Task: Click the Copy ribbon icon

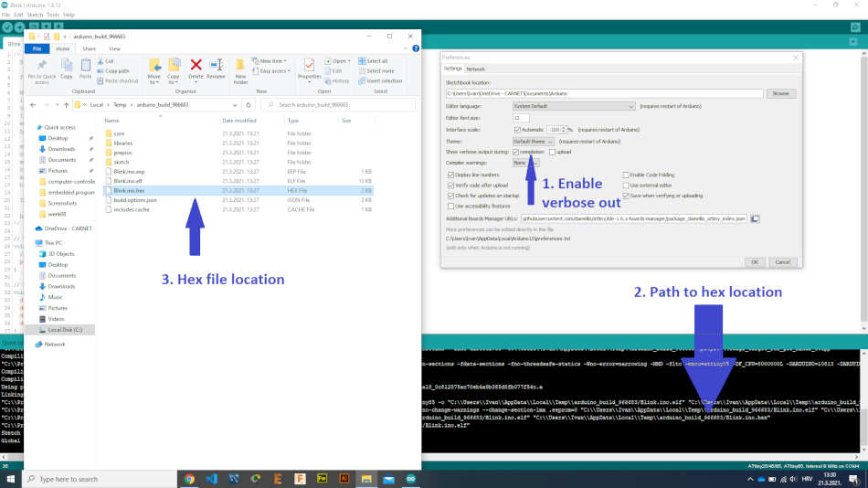Action: [67, 69]
